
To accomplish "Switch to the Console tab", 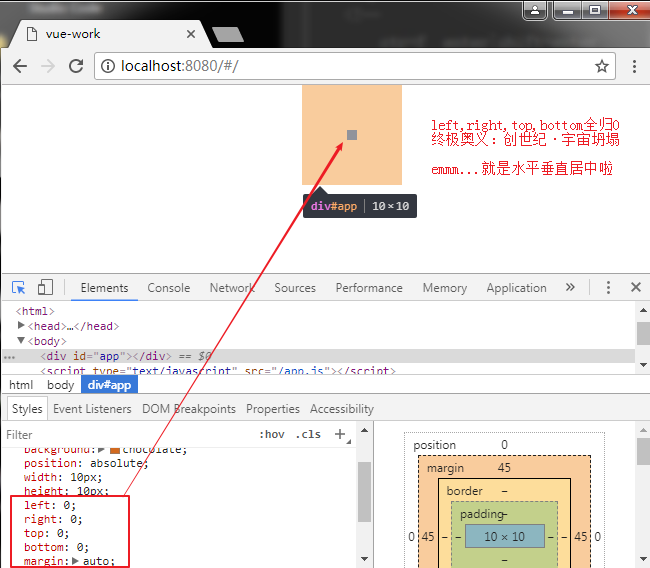I will point(169,288).
